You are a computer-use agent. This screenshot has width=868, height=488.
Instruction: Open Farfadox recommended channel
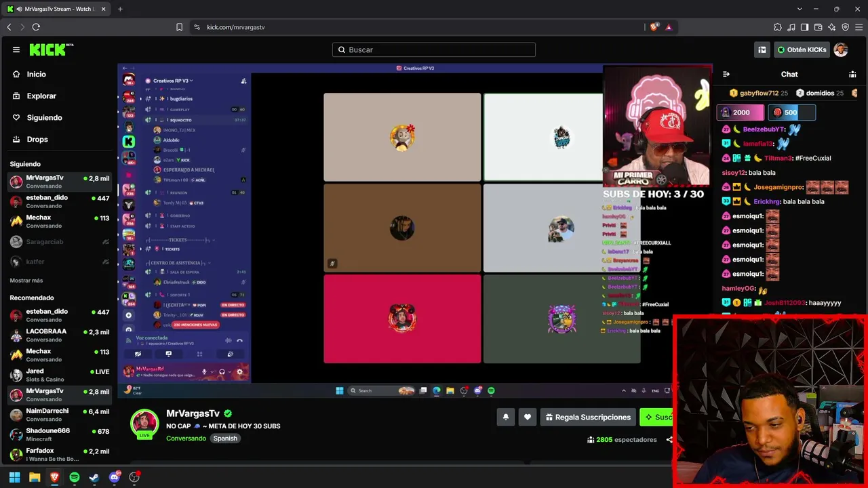(59, 454)
